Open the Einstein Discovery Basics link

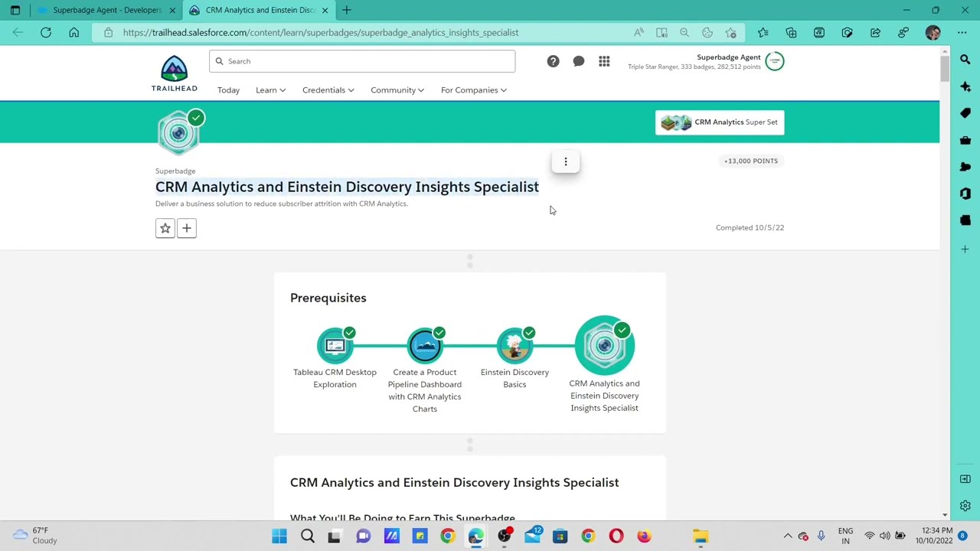click(514, 378)
